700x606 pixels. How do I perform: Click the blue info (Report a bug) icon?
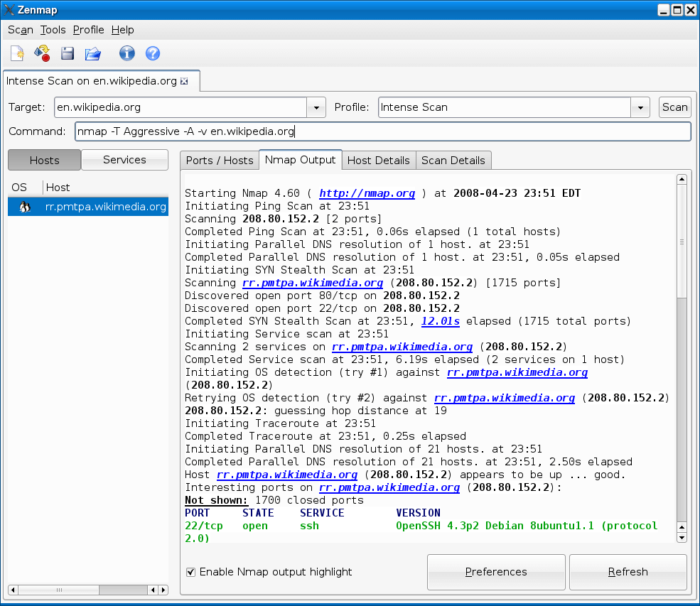(x=126, y=53)
